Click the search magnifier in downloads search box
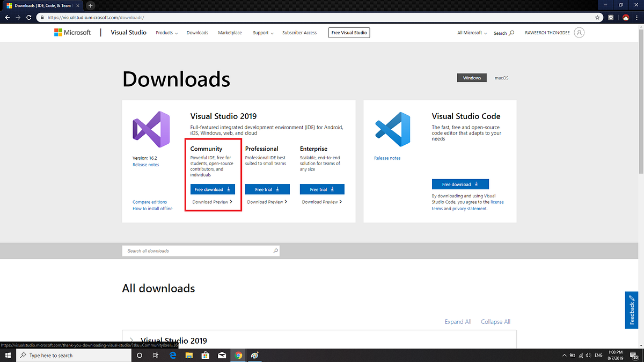This screenshot has width=644, height=362. (275, 250)
